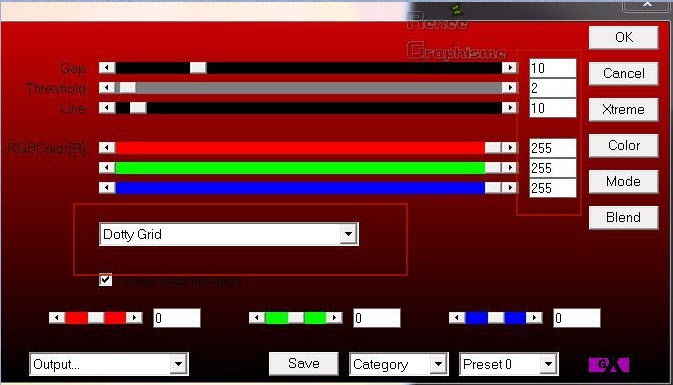Click the small red slider handle
Screen dimensions: 673x385
tap(96, 318)
